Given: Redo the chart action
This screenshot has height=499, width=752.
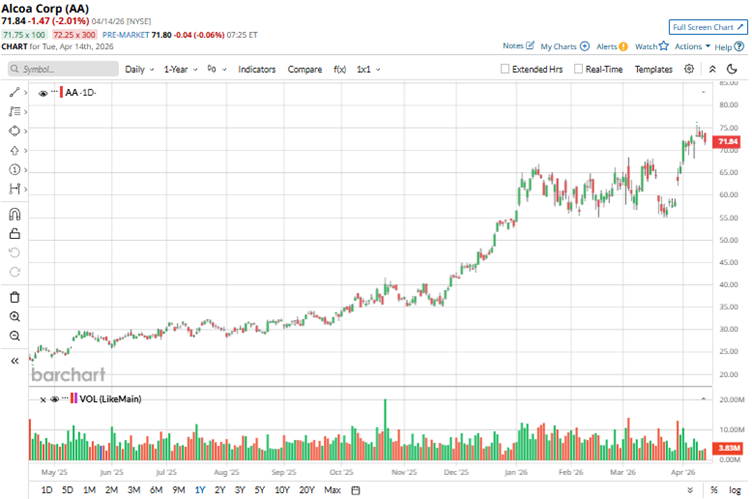Looking at the screenshot, I should coord(14,272).
